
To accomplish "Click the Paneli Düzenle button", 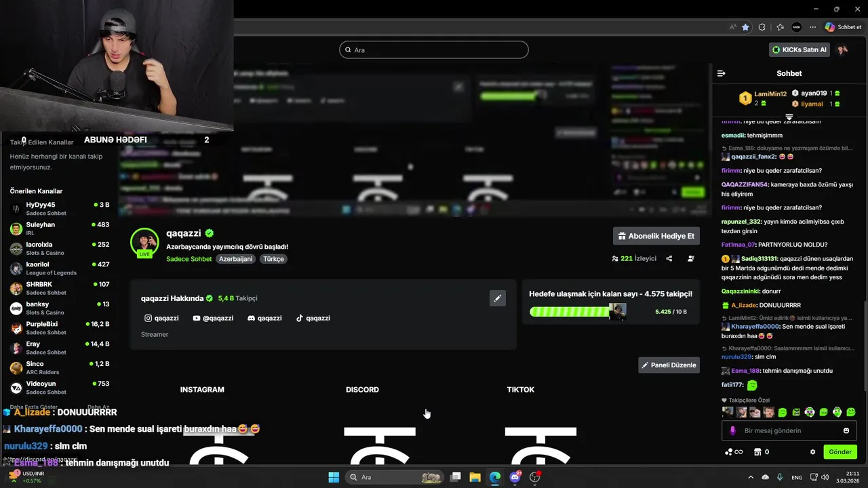I will 669,365.
